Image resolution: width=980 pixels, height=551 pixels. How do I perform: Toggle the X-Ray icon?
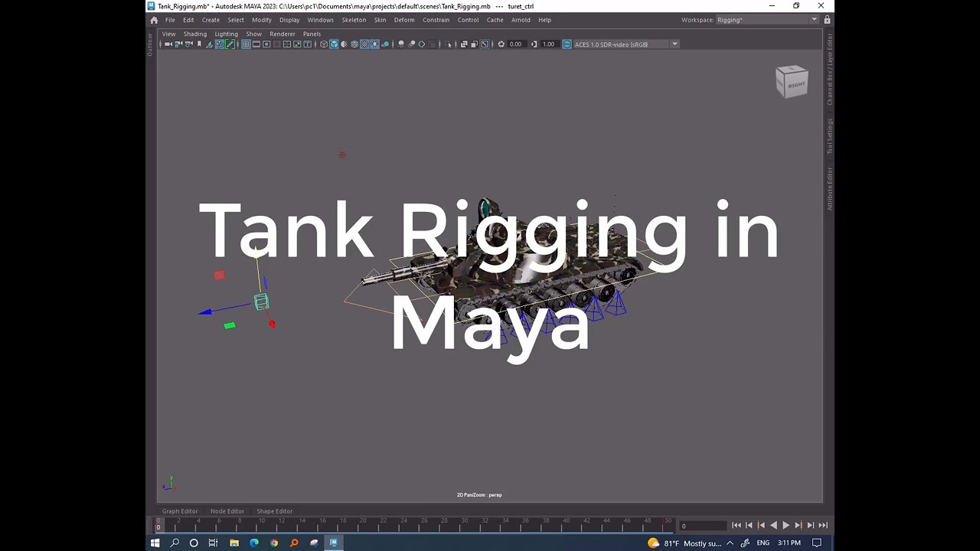(x=464, y=44)
